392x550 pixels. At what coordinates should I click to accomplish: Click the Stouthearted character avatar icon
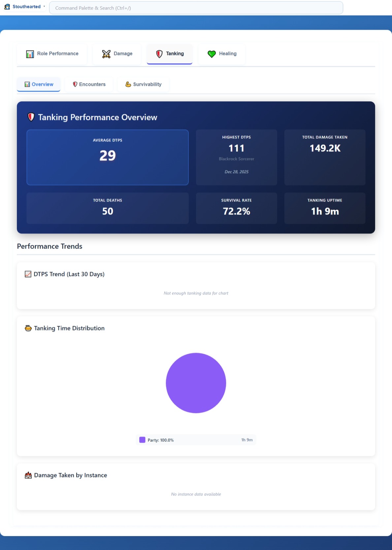coord(7,7)
